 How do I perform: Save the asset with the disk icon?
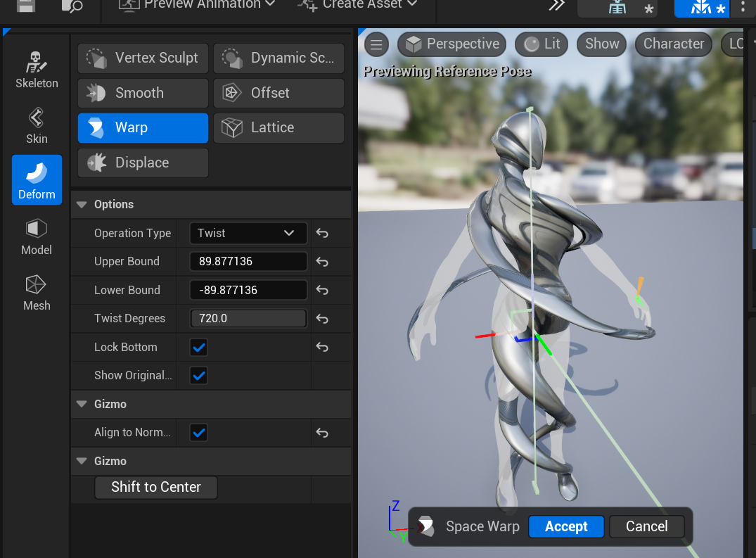pos(25,6)
